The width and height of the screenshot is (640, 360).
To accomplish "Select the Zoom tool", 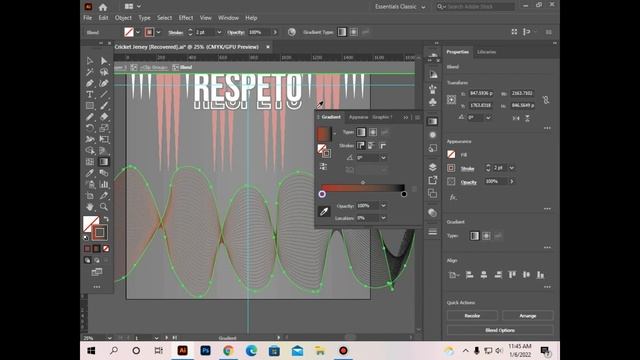I will point(104,207).
